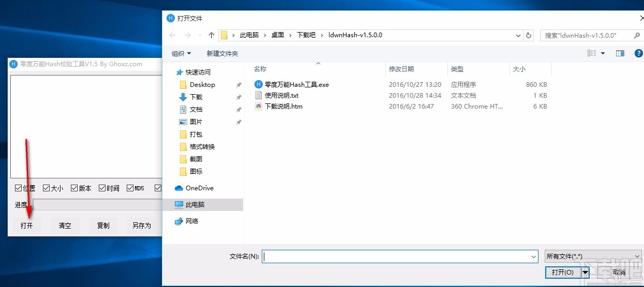Click 复制 button in Hash tool window

(103, 225)
